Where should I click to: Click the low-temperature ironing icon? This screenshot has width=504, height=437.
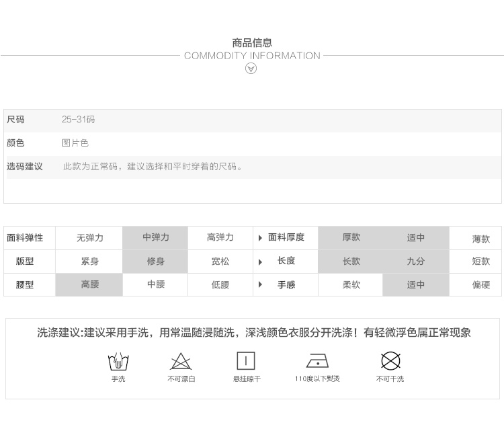click(x=317, y=361)
